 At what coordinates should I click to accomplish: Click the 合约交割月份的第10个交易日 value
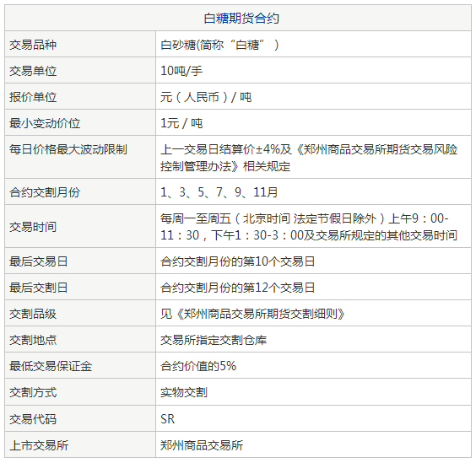pos(237,261)
